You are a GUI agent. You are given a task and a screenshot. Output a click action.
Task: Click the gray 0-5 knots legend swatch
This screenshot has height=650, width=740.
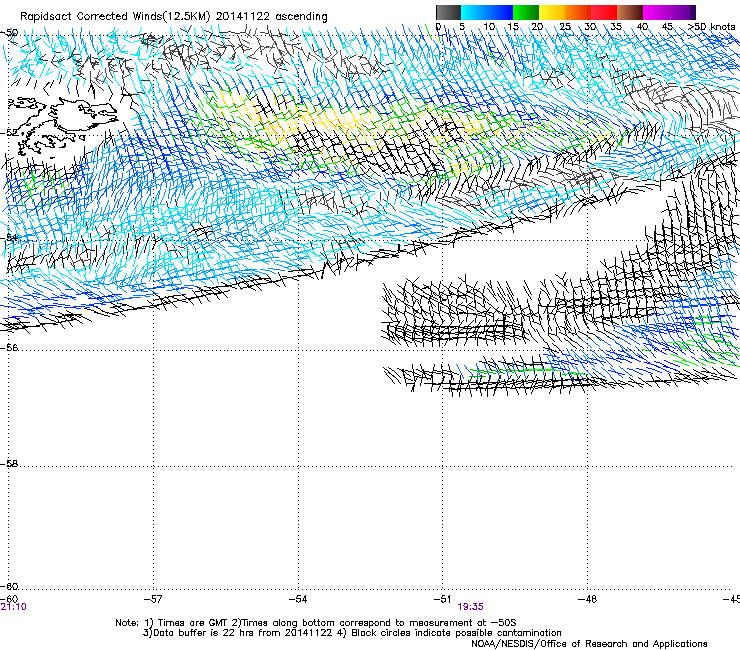tap(448, 12)
